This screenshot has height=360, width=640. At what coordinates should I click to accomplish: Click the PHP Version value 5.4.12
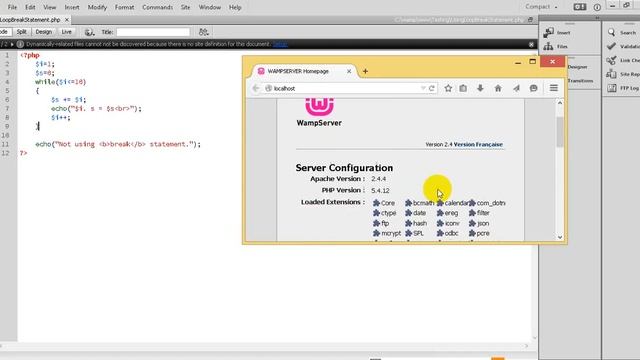(x=380, y=191)
